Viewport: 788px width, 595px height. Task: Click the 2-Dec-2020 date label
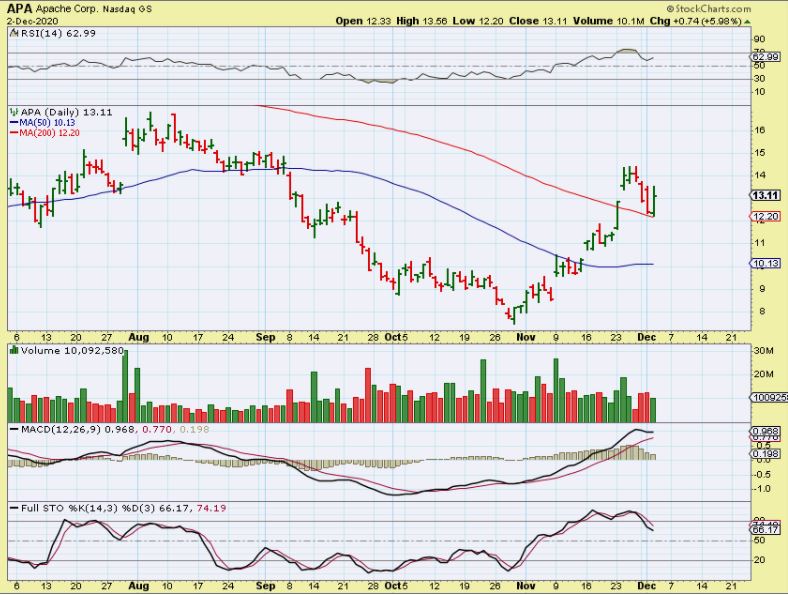(32, 21)
